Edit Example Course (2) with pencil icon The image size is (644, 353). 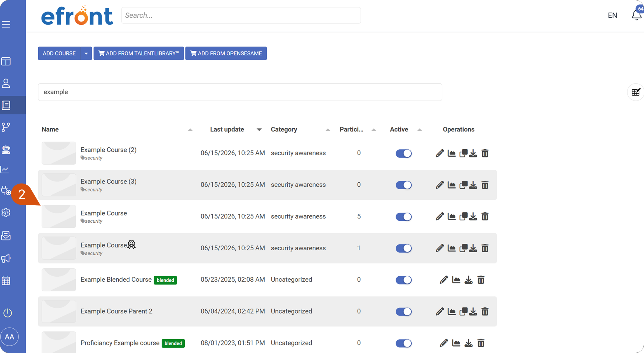coord(440,153)
